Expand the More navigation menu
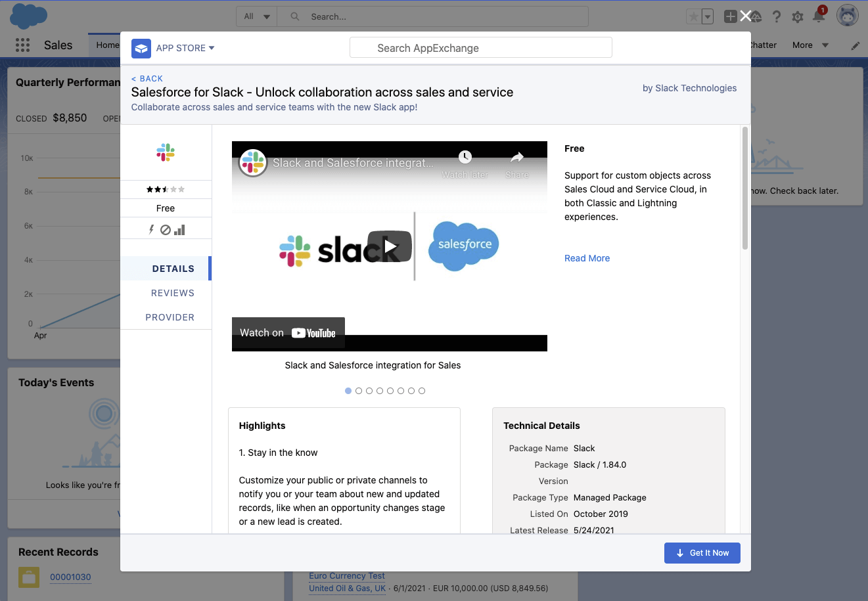 (810, 45)
